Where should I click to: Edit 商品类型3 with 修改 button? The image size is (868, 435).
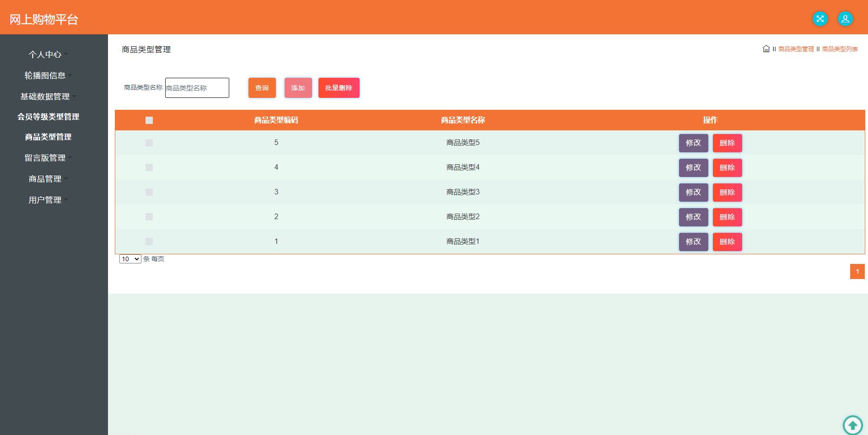pos(693,192)
